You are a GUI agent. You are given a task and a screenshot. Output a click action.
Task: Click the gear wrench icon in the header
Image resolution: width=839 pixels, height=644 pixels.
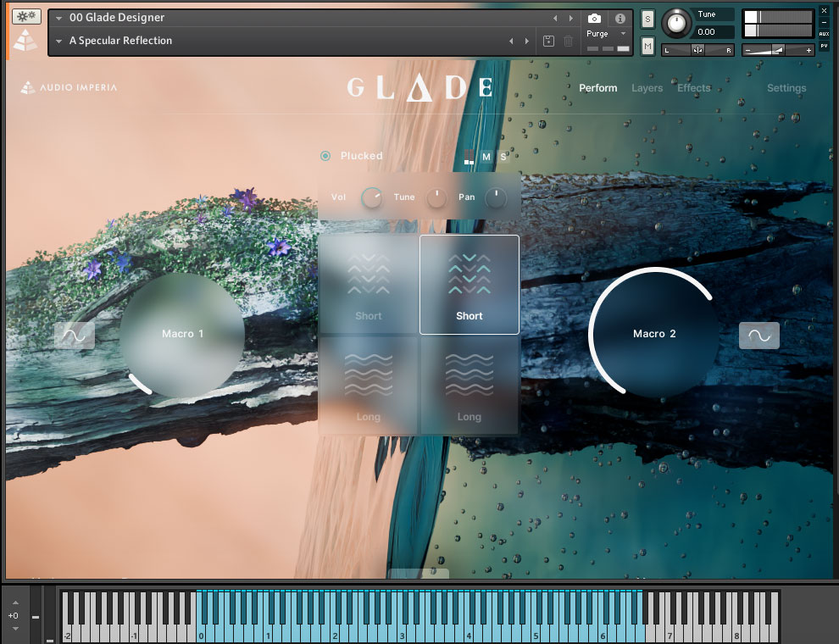25,17
